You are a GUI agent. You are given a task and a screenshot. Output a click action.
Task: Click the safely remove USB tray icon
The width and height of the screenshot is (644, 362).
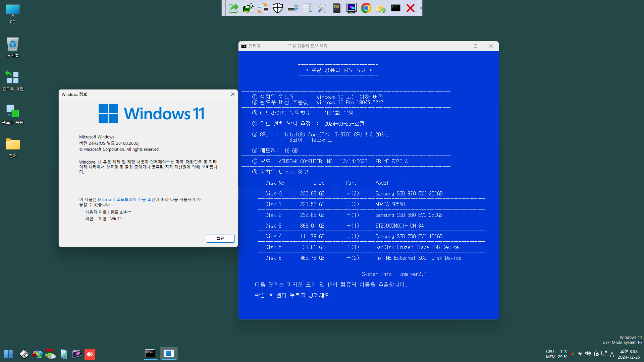[x=596, y=354]
